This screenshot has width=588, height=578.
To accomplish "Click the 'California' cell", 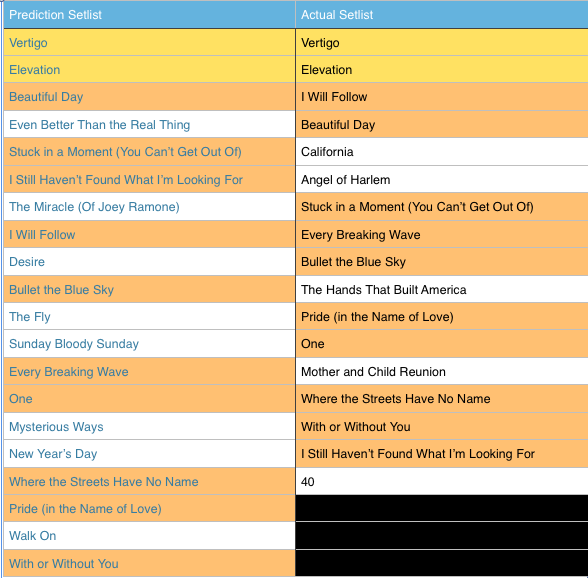I will [442, 152].
